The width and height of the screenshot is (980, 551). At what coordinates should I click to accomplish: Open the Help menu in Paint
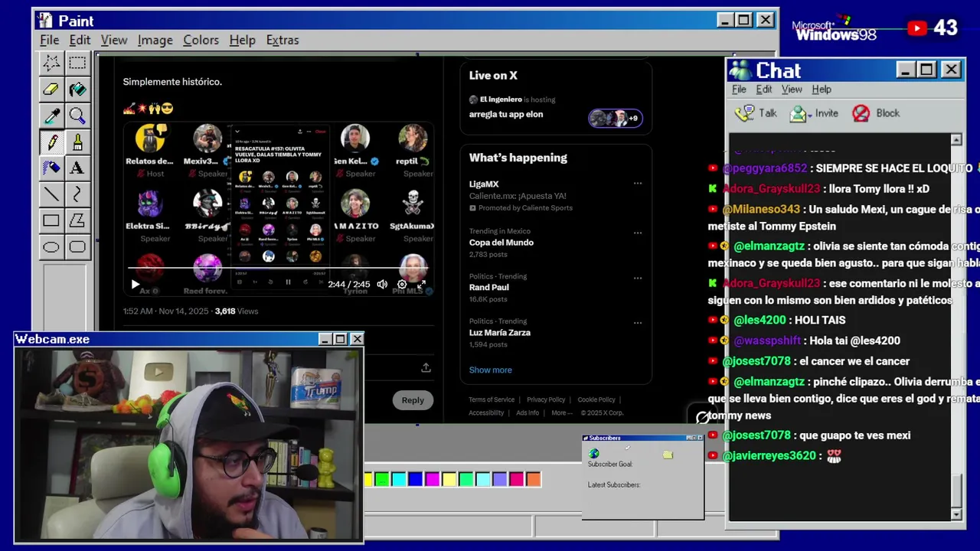tap(243, 40)
